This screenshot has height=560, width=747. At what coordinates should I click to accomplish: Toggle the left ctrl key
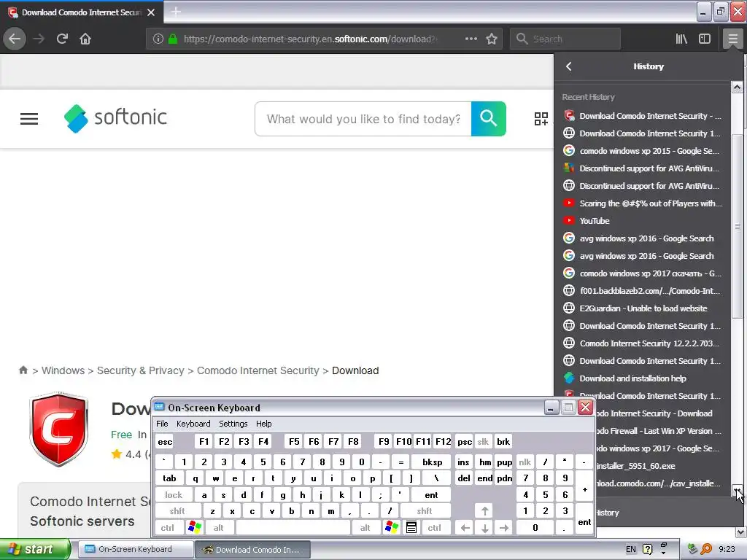click(167, 528)
